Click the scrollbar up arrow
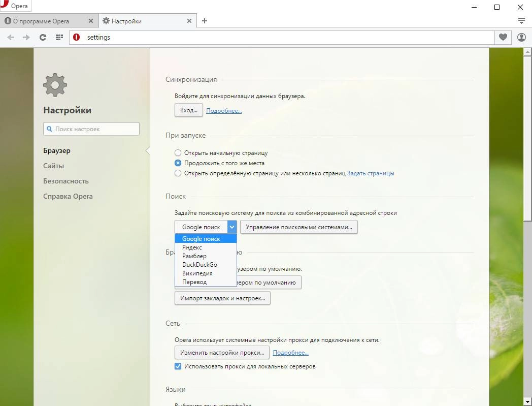Image resolution: width=532 pixels, height=406 pixels. tap(527, 52)
